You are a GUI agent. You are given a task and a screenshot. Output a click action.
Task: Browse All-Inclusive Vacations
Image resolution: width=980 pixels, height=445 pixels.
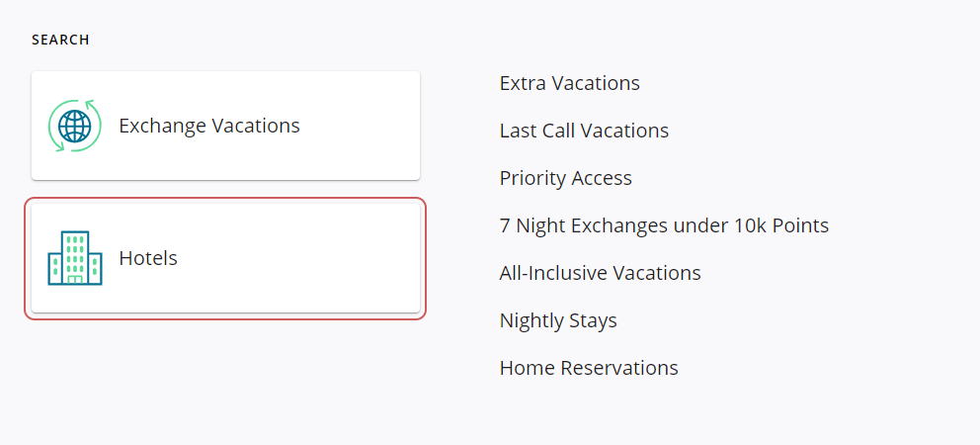click(600, 273)
